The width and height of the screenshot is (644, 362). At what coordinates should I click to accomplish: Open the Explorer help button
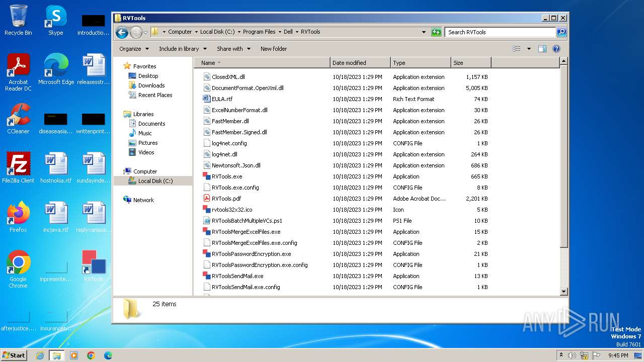coord(556,49)
